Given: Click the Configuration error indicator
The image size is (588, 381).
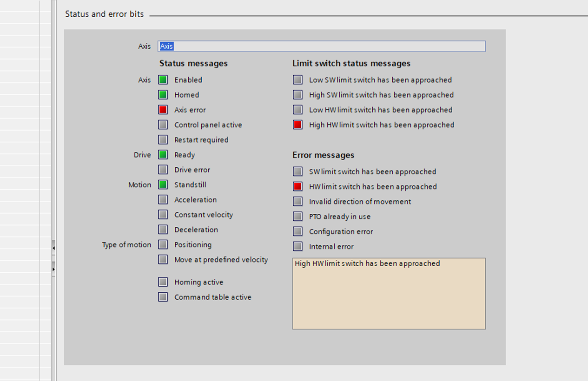Looking at the screenshot, I should click(x=297, y=231).
